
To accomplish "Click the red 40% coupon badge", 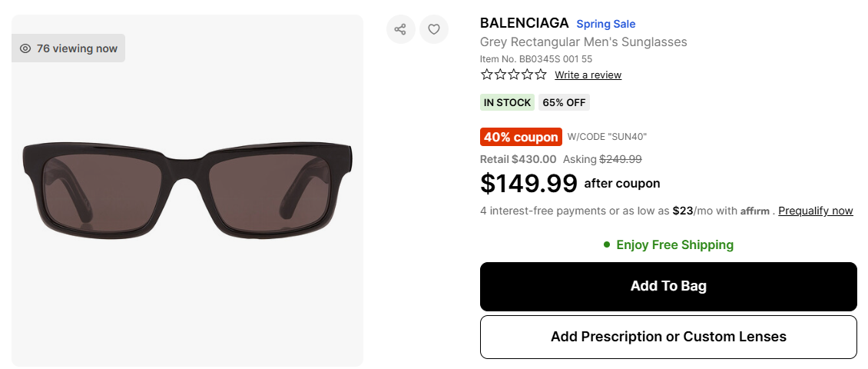I will pos(521,137).
